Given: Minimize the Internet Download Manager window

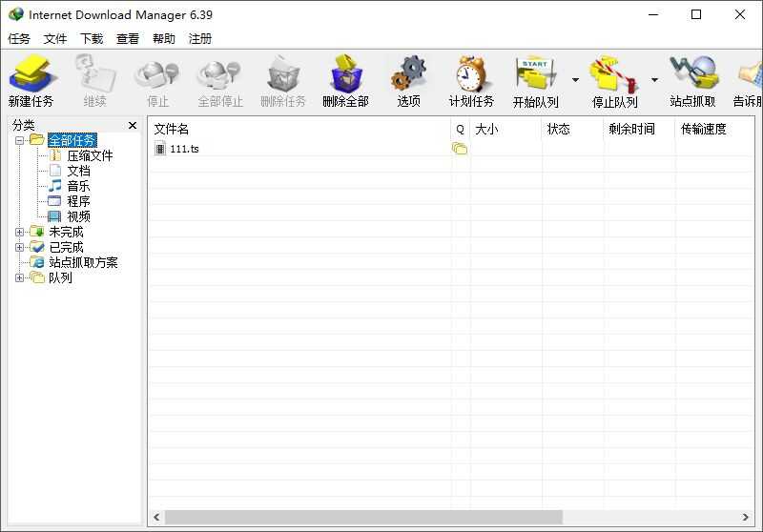Looking at the screenshot, I should pyautogui.click(x=653, y=14).
